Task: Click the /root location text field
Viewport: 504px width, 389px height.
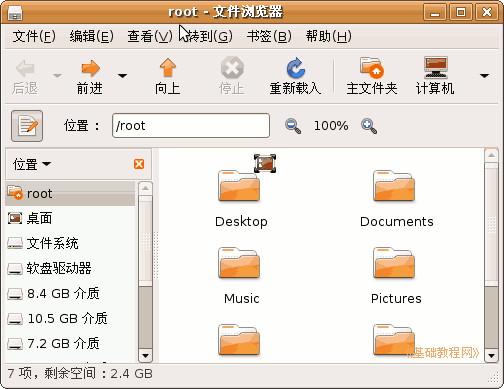Action: [x=191, y=126]
